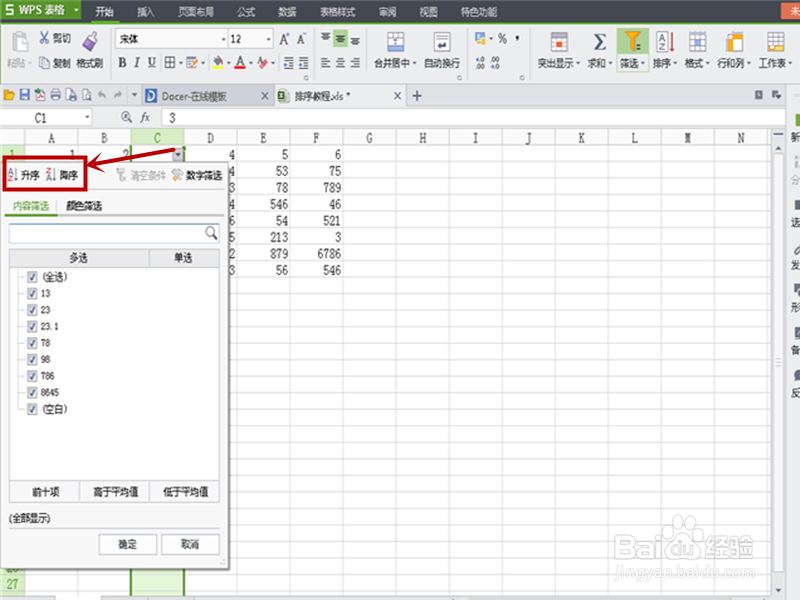Click the Format (格式) table icon
The width and height of the screenshot is (800, 600).
[697, 42]
